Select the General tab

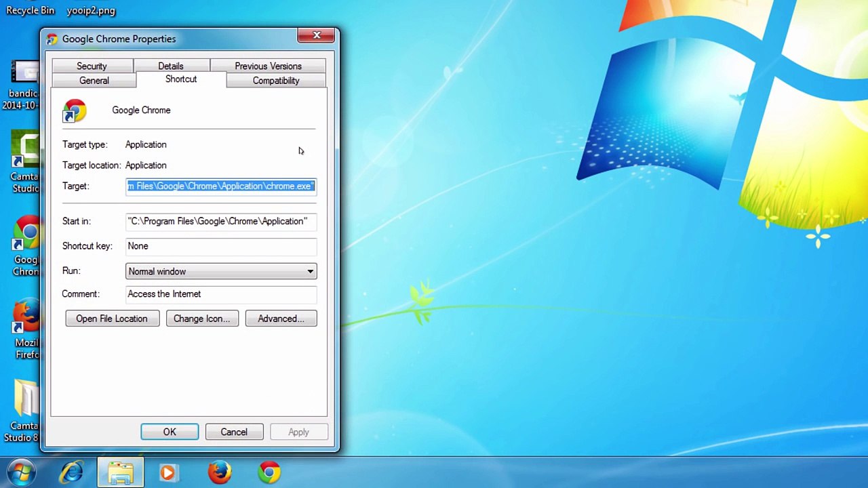click(x=94, y=81)
